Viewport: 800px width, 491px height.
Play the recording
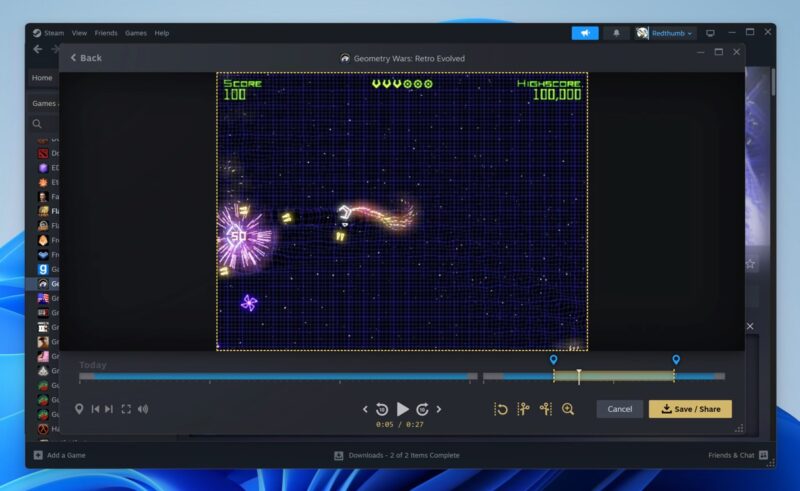click(x=403, y=409)
